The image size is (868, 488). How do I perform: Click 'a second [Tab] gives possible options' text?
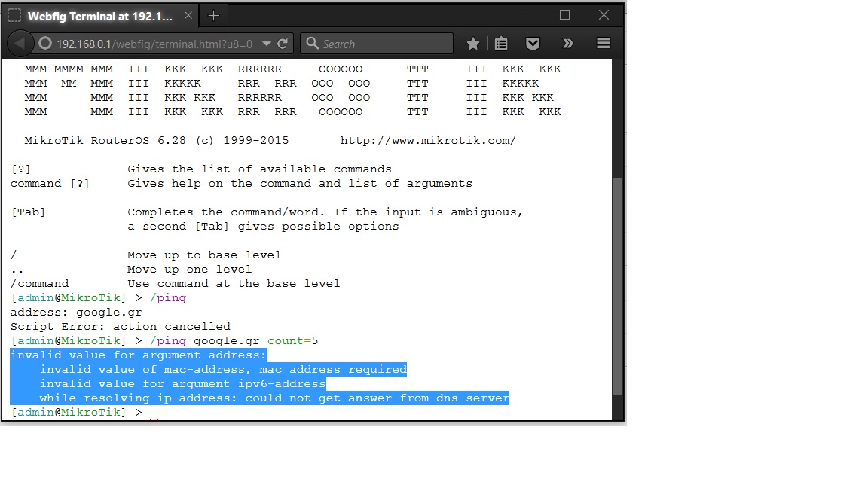click(263, 227)
